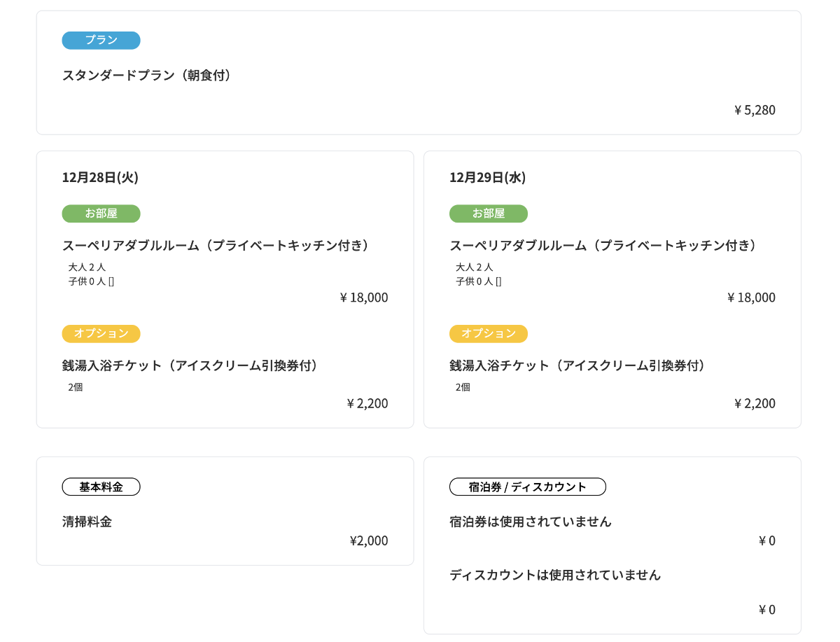
Task: Select the スーペリアダブルルーム room name for 12月28日
Action: [216, 246]
